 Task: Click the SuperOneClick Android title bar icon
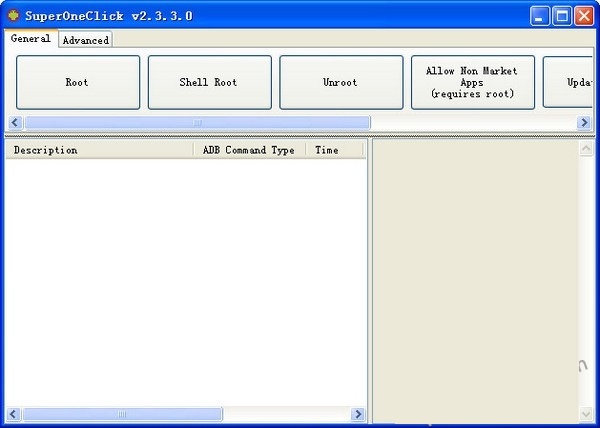coord(13,16)
